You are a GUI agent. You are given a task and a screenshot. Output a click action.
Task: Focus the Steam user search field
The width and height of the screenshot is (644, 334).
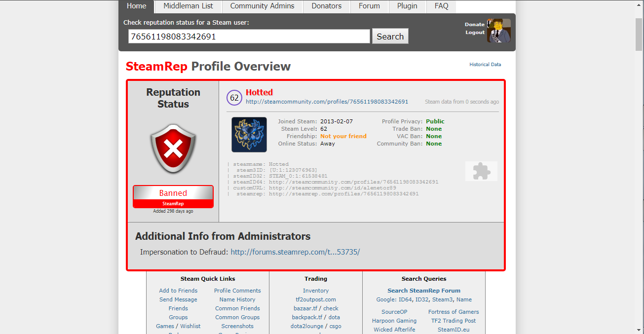pos(249,37)
